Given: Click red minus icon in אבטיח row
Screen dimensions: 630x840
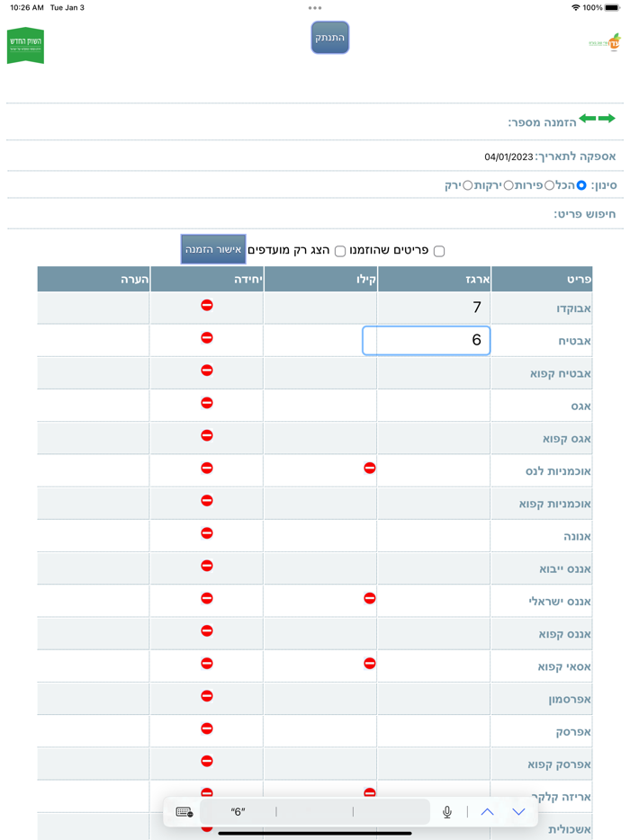Looking at the screenshot, I should pyautogui.click(x=207, y=337).
